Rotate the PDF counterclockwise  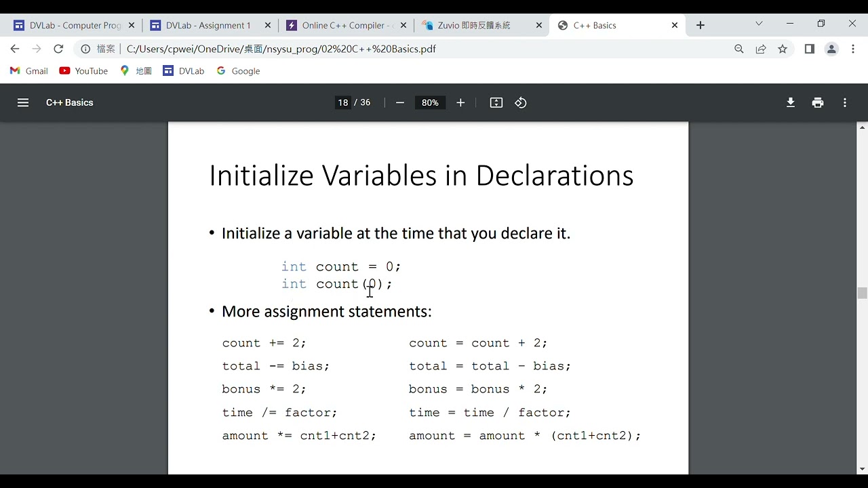[x=521, y=102]
